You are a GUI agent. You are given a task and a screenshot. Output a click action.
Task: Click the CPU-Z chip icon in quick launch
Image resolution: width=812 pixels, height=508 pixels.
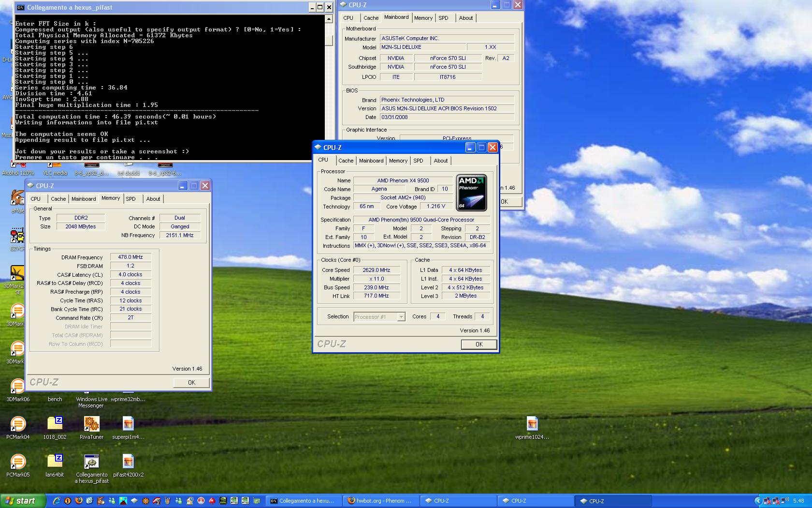[x=134, y=501]
